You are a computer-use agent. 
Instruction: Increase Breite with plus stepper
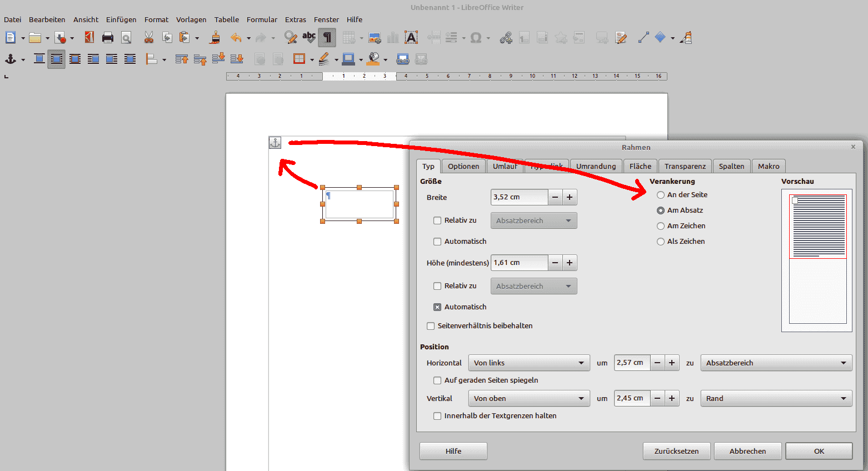[570, 197]
